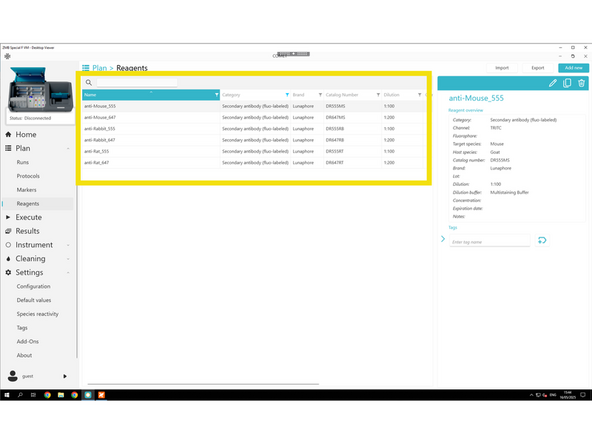The width and height of the screenshot is (592, 444).
Task: Click the Home icon in the sidebar
Action: (8, 134)
